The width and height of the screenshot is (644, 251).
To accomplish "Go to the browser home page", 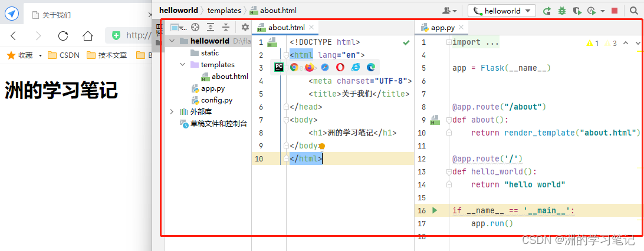I will [87, 36].
